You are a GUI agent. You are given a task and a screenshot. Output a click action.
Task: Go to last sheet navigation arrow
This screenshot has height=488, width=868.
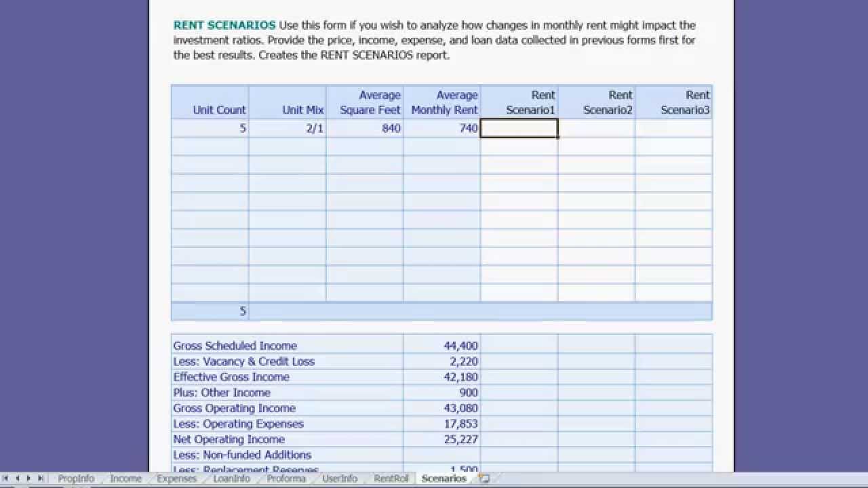[x=41, y=479]
